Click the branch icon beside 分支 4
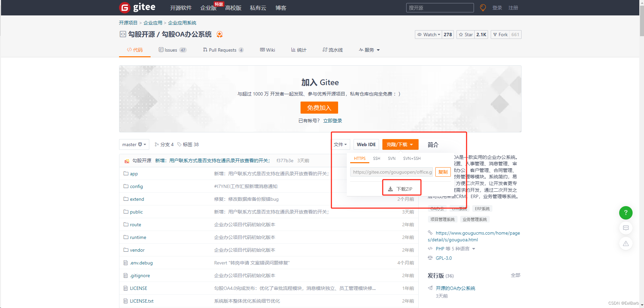This screenshot has width=644, height=308. pos(157,144)
